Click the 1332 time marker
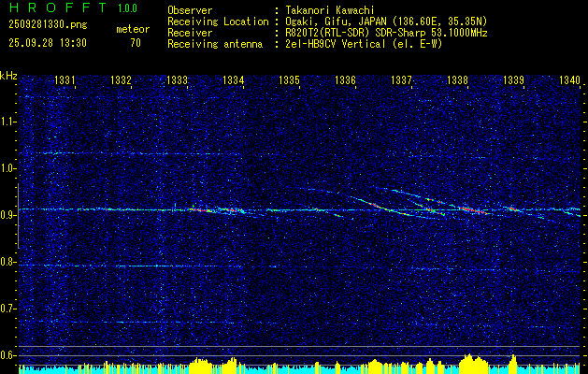The height and width of the screenshot is (374, 588). (x=122, y=79)
